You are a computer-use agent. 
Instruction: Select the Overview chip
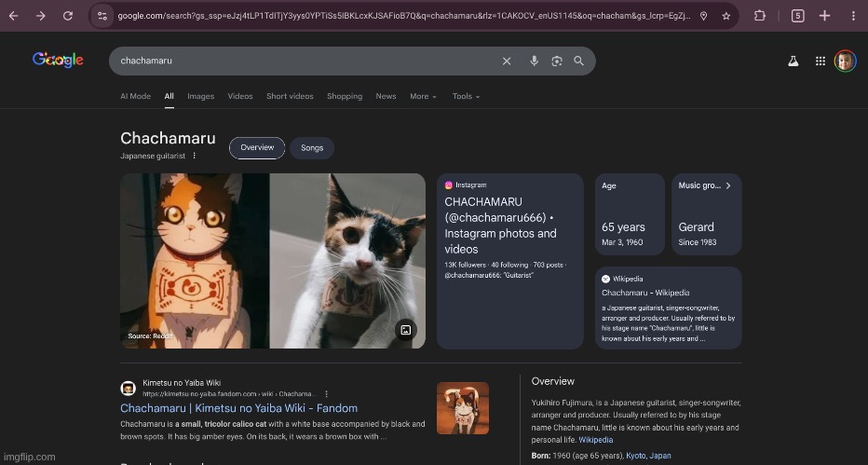(257, 148)
